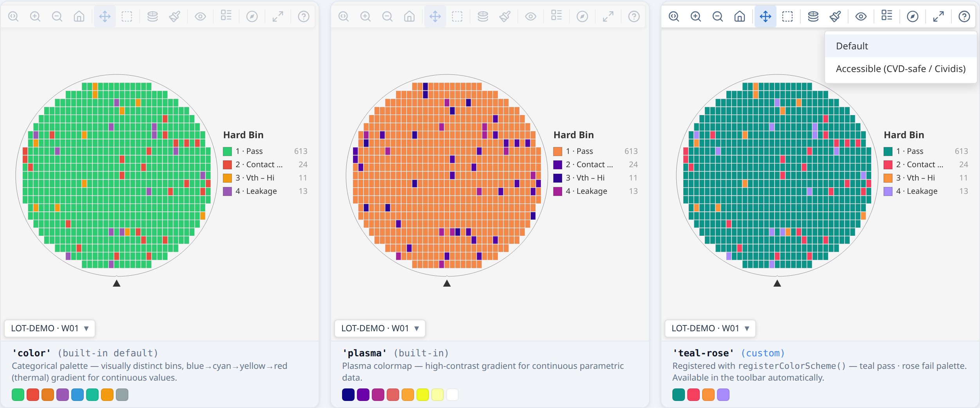The image size is (980, 408).
Task: Choose box-select tool in 'color' panel toolbar
Action: coord(127,16)
